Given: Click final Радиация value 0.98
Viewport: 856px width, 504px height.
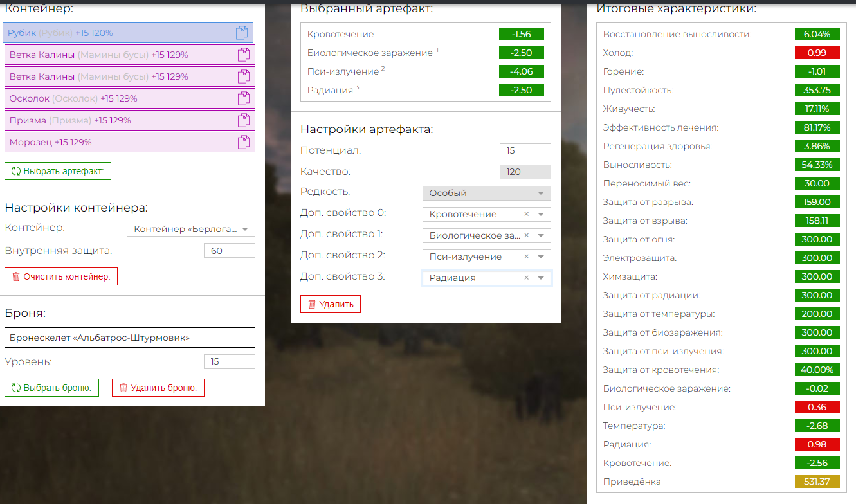Looking at the screenshot, I should tap(817, 444).
